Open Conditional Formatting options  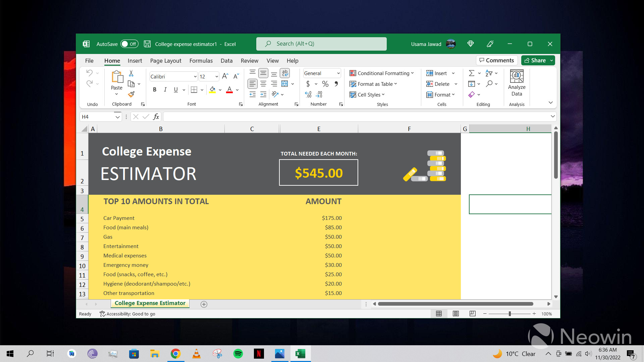(382, 73)
